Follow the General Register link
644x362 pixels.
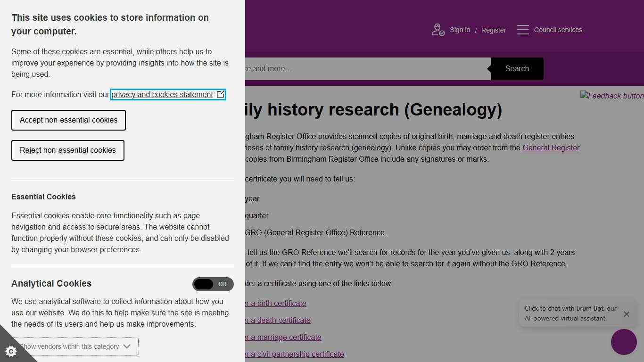pyautogui.click(x=551, y=148)
